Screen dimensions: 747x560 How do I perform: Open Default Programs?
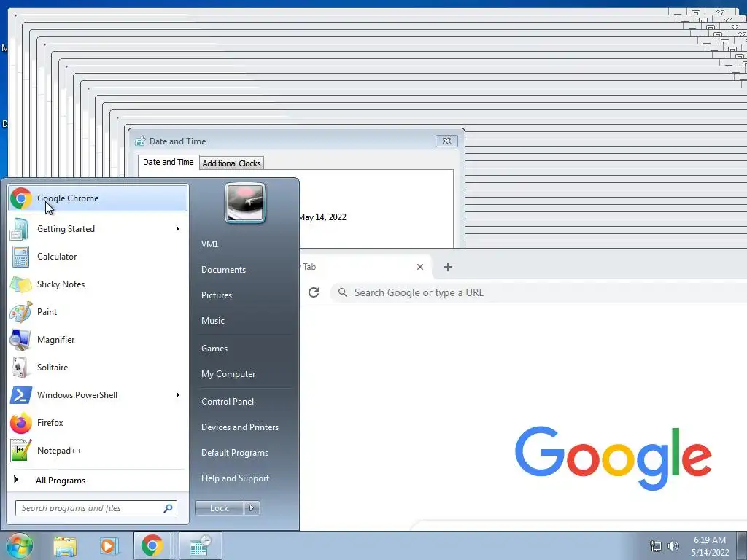235,453
